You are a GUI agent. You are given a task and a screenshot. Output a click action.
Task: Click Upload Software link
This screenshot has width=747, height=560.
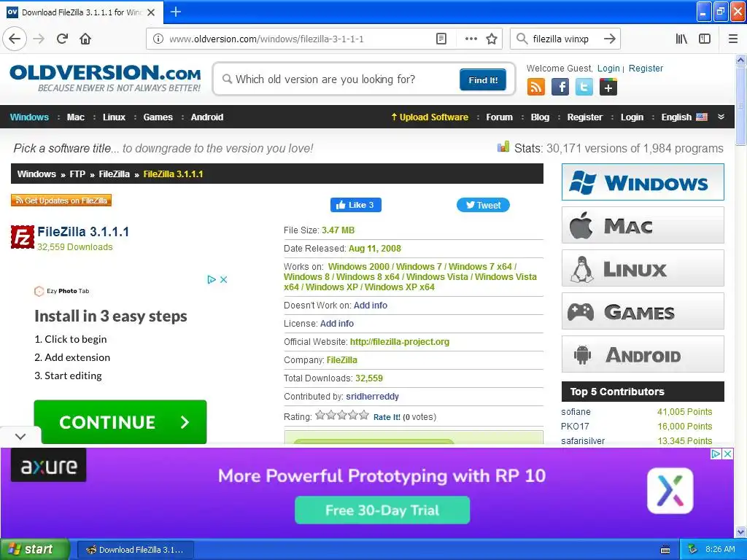[x=430, y=117]
